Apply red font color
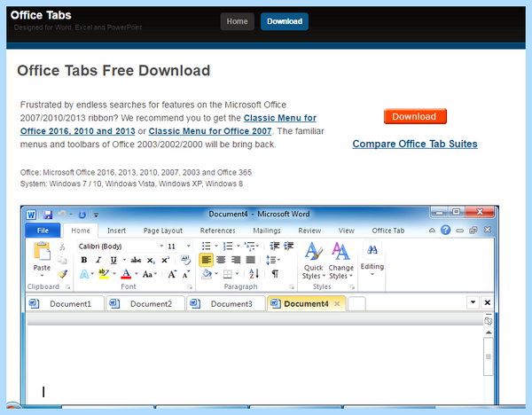Image resolution: width=532 pixels, height=415 pixels. click(126, 274)
